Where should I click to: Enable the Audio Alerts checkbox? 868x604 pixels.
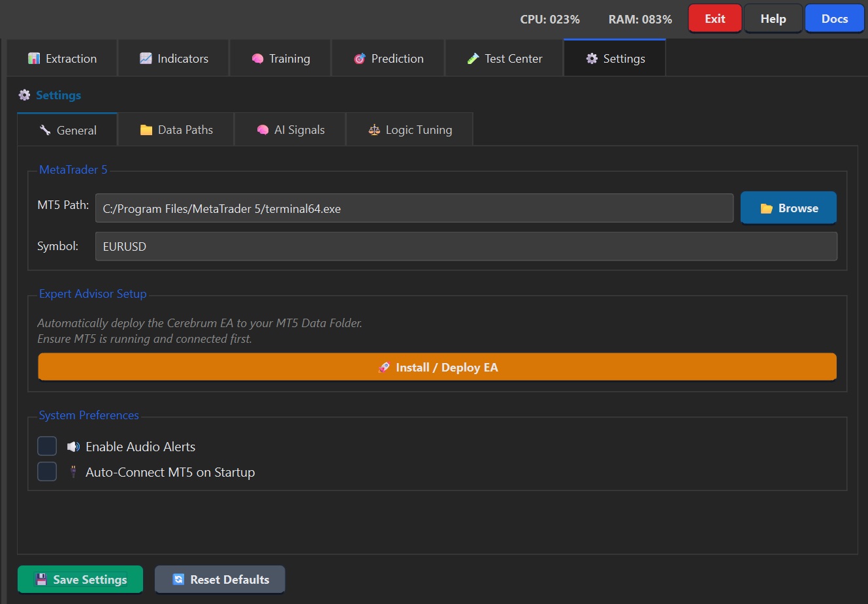click(x=47, y=446)
